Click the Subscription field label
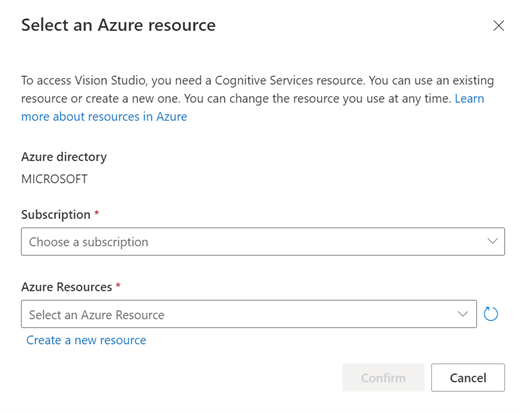 coord(56,214)
